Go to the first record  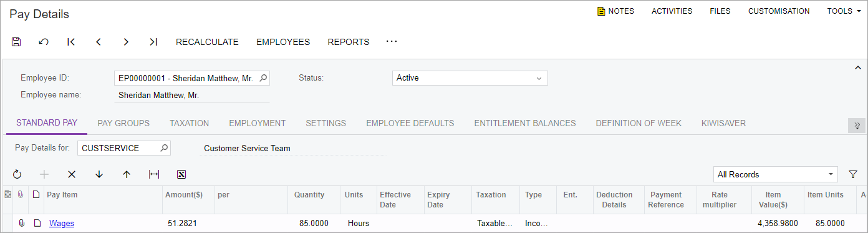71,42
